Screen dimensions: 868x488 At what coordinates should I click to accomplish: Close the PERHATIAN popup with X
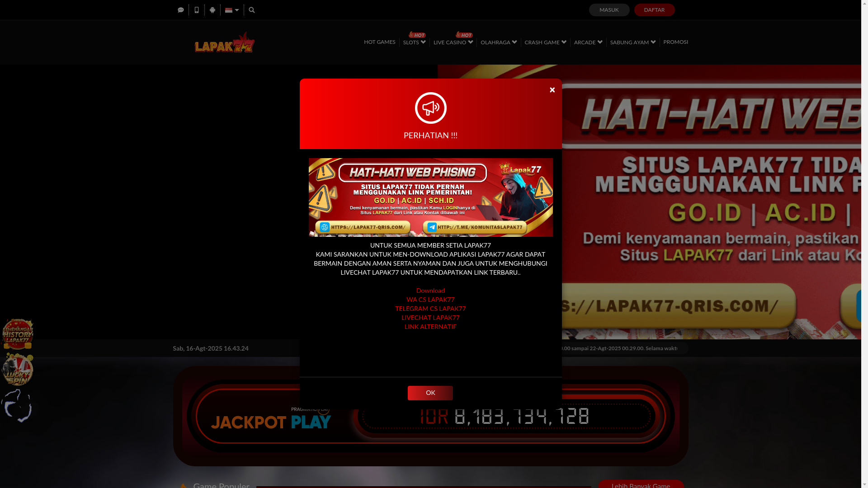(x=552, y=90)
